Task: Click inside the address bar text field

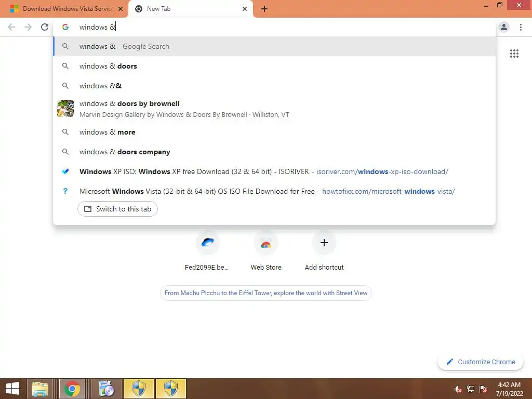Action: 275,27
